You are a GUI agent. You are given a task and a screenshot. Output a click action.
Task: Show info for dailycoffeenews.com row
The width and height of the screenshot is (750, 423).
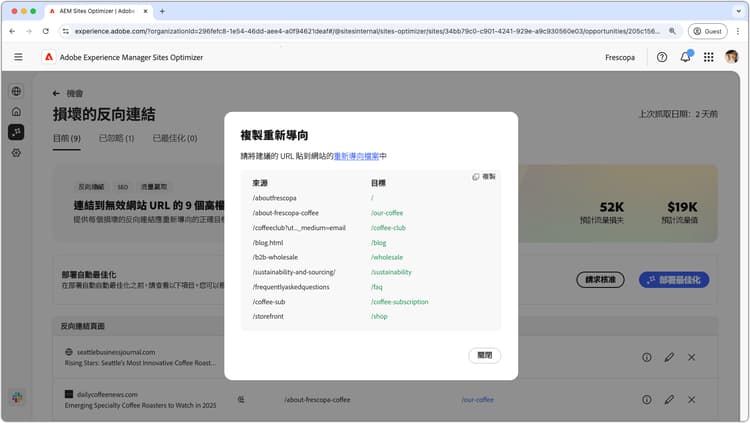(647, 400)
